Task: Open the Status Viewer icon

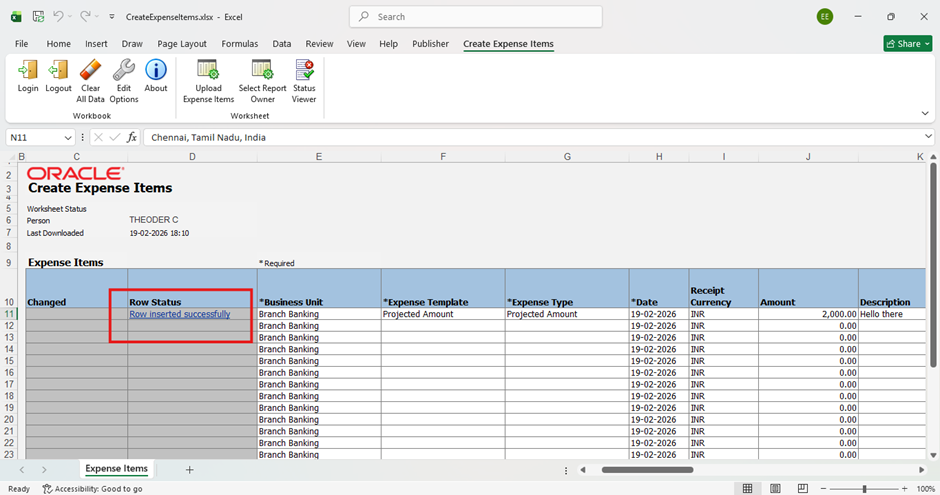Action: click(304, 70)
